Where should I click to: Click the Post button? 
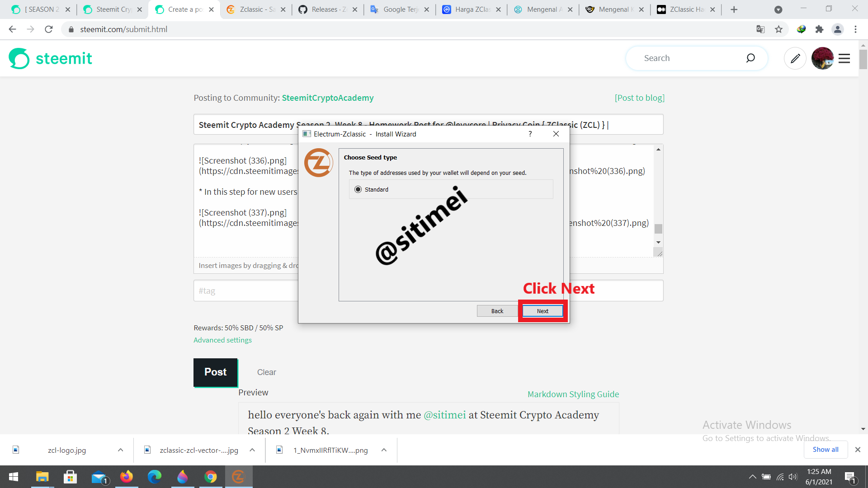215,372
